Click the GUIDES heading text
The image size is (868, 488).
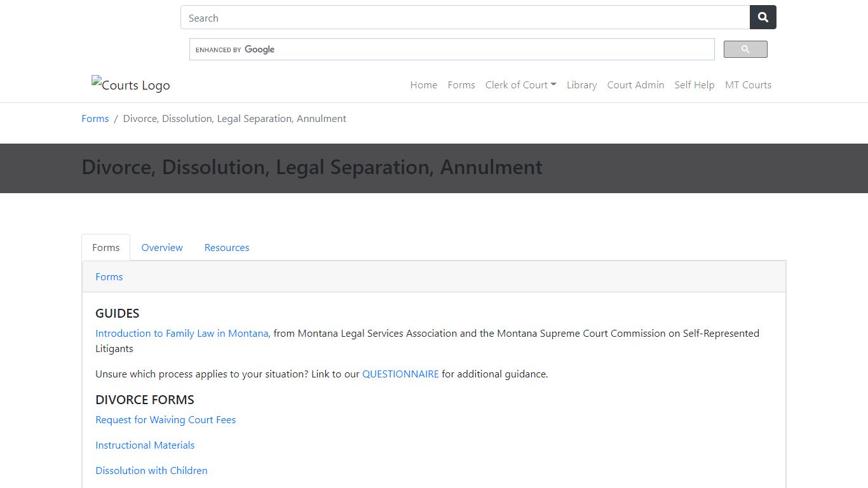(x=118, y=313)
